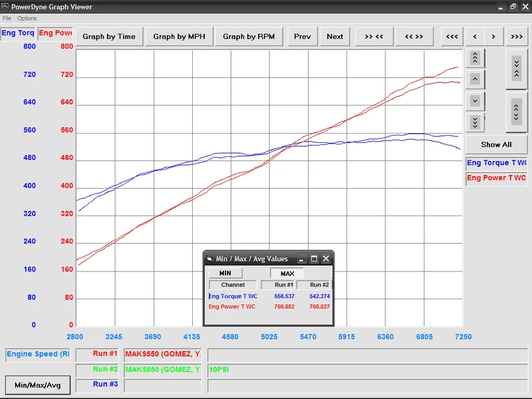Click MIN tab in values popup

[225, 273]
